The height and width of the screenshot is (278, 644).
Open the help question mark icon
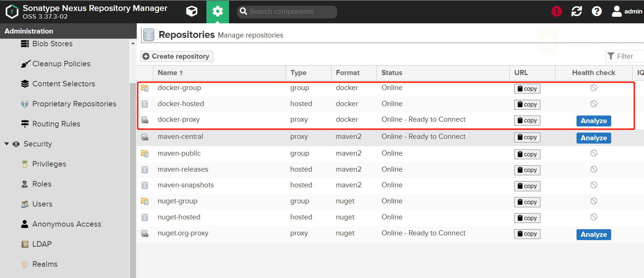[597, 11]
